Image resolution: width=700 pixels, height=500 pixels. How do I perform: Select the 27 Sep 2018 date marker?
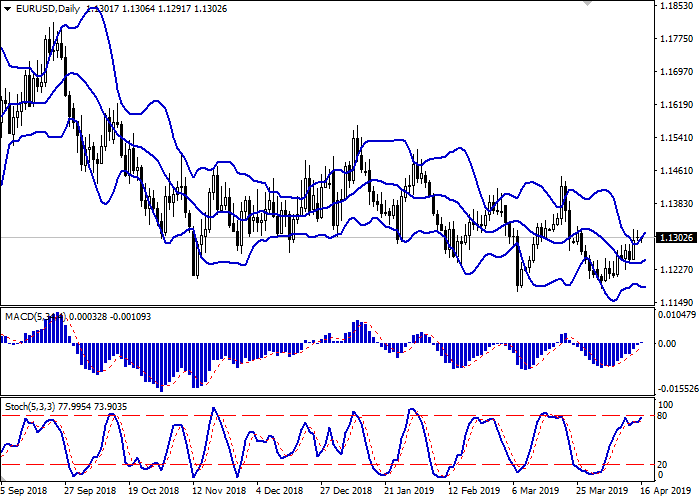(x=89, y=492)
